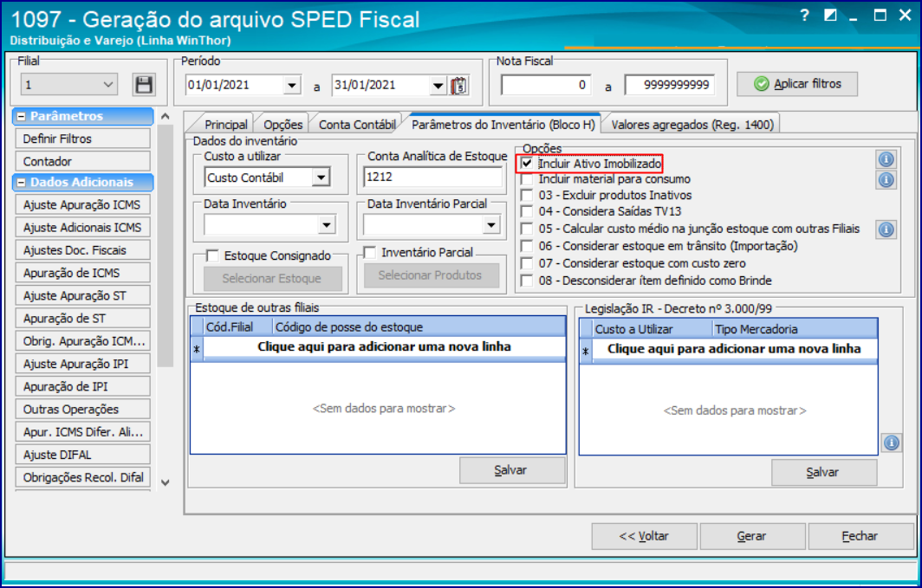Image resolution: width=922 pixels, height=588 pixels.
Task: Click green check icon on Aplicar filtros
Action: coord(762,84)
